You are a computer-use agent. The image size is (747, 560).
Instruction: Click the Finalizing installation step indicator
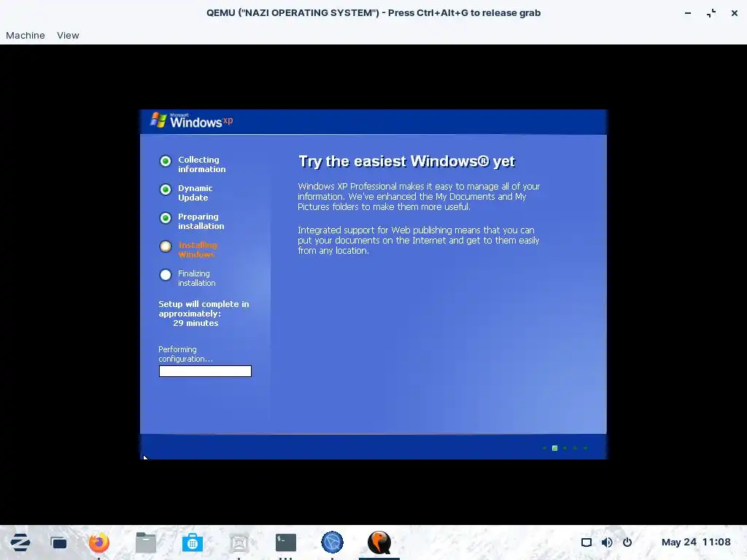pos(166,275)
